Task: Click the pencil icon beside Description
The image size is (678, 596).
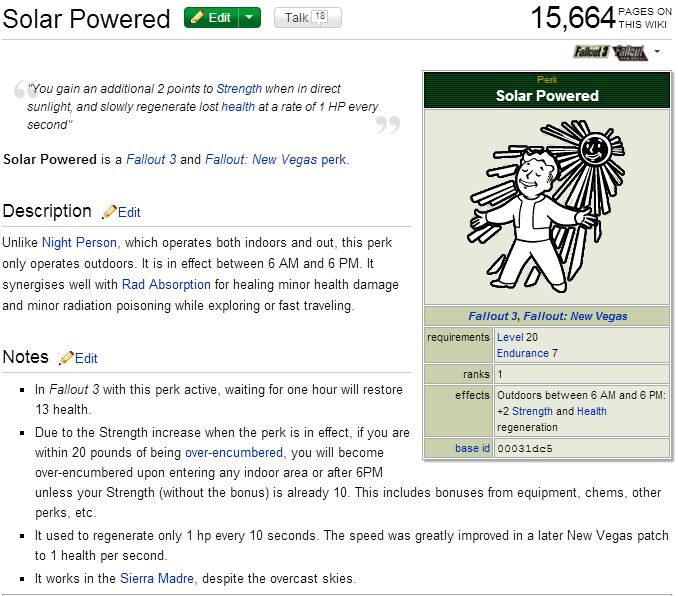Action: coord(109,212)
